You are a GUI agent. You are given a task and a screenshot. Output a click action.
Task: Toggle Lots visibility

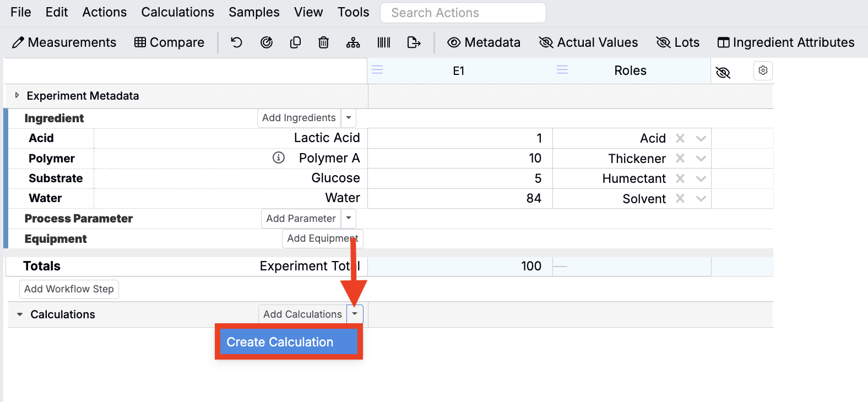point(677,42)
